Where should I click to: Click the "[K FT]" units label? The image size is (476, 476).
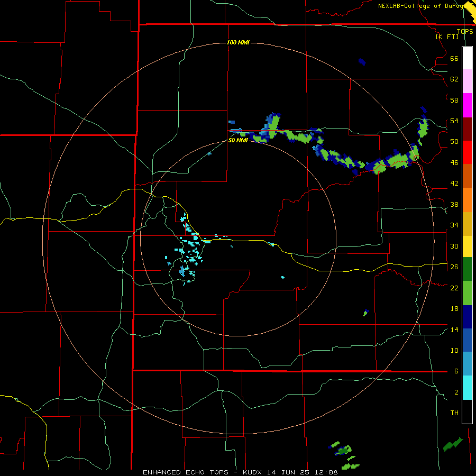[x=447, y=36]
